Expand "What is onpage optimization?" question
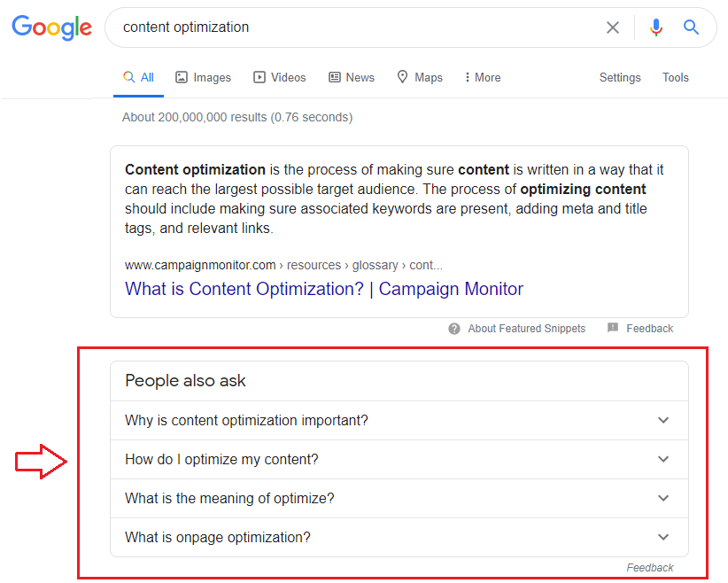This screenshot has height=583, width=728. point(399,538)
